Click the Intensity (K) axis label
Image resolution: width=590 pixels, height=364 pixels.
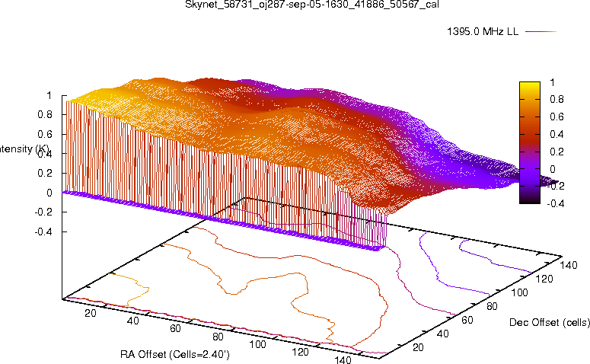tap(24, 149)
